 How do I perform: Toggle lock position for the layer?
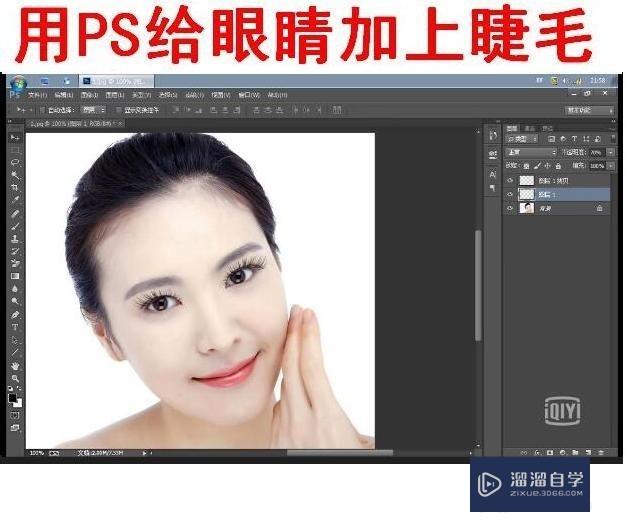(548, 166)
